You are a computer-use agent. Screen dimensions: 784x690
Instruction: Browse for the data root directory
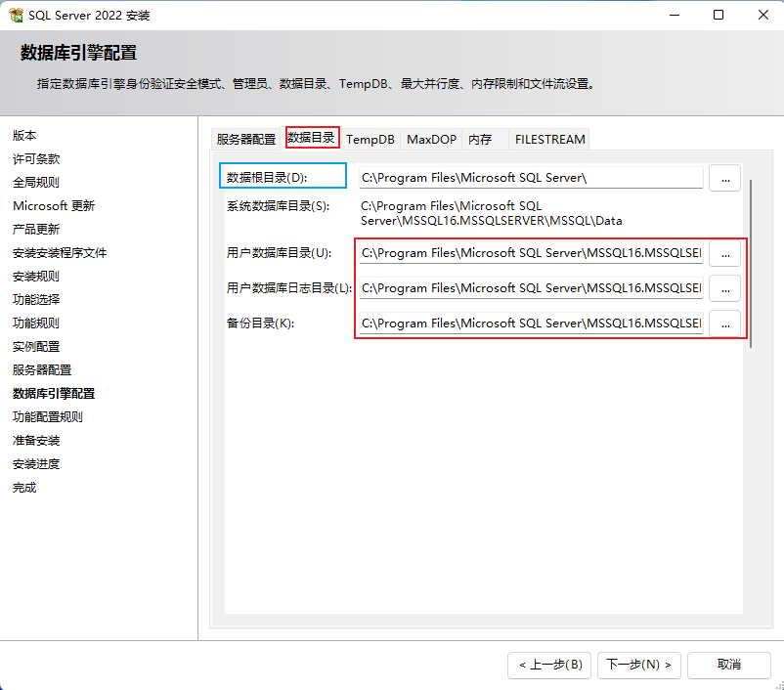click(725, 178)
